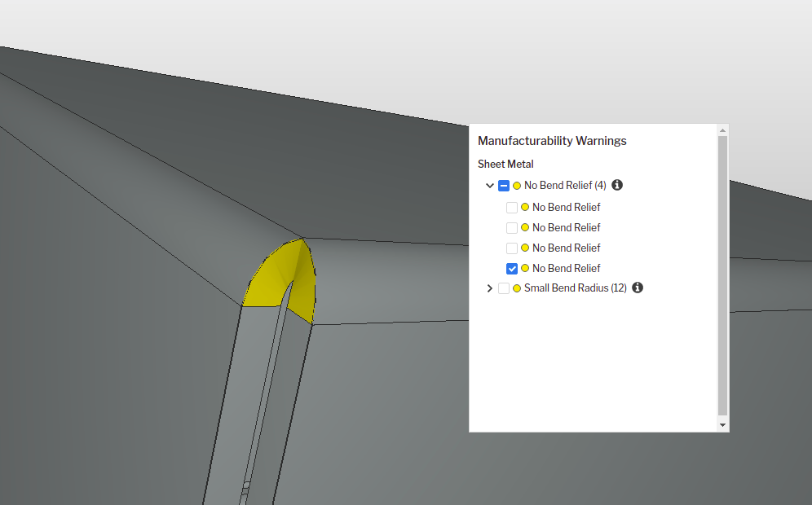The image size is (812, 505).
Task: Click the Manufacturability Warnings panel title
Action: coord(552,140)
